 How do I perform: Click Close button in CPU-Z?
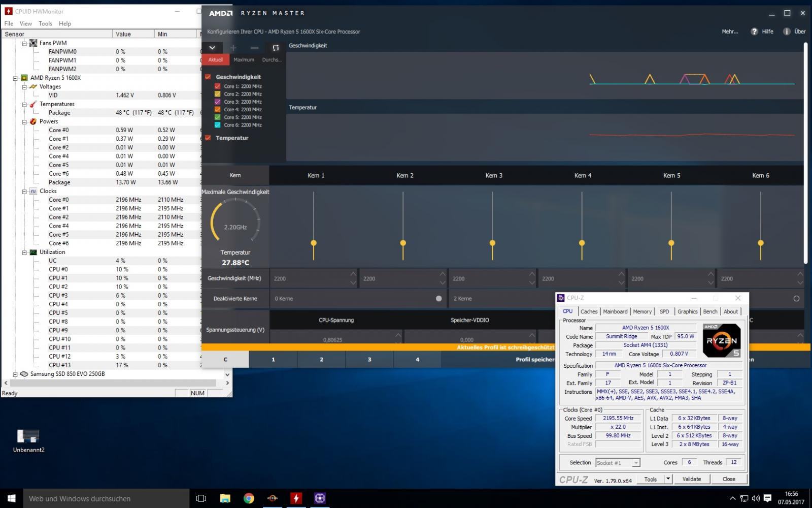pyautogui.click(x=729, y=479)
